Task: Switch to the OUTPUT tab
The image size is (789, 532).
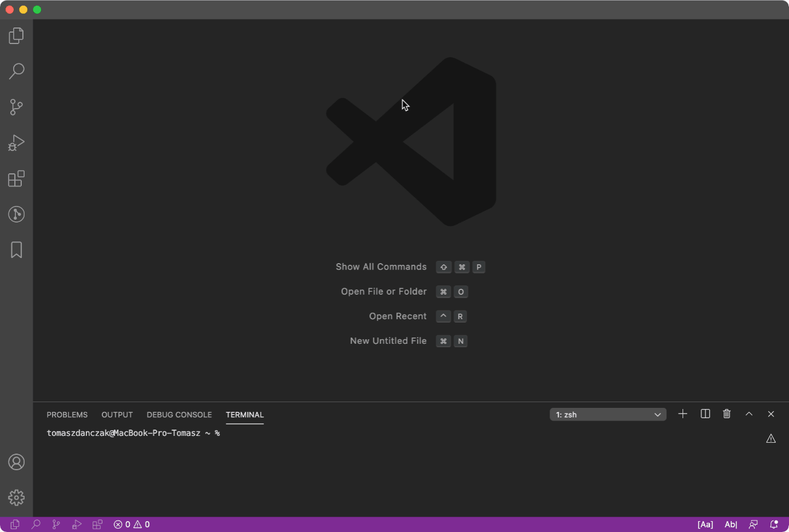Action: 117,415
